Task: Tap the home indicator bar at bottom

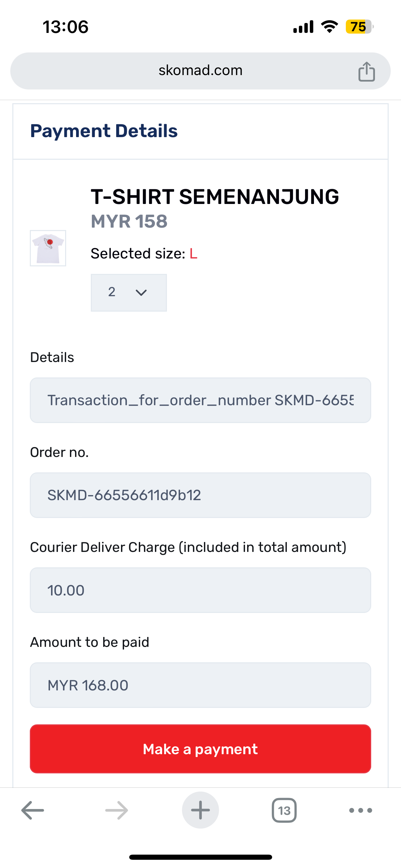Action: pos(200,857)
